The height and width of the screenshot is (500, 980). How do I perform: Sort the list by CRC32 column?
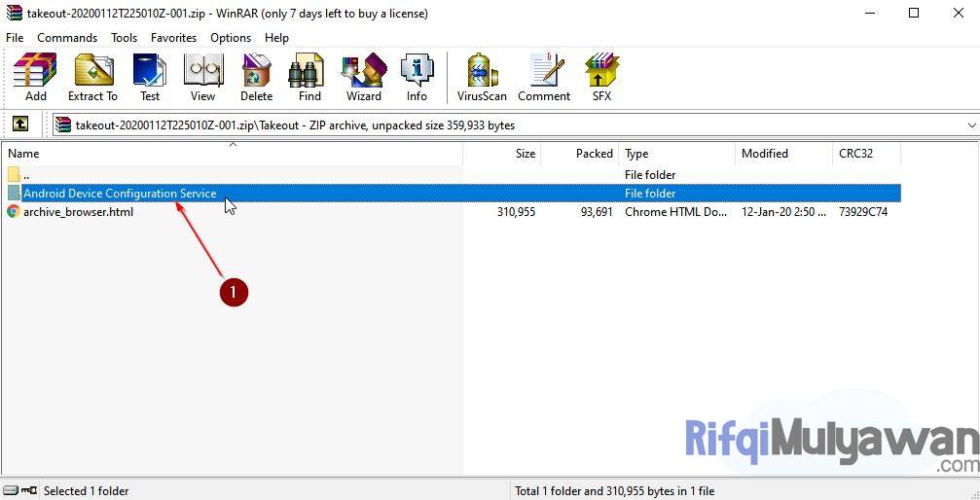click(x=867, y=153)
